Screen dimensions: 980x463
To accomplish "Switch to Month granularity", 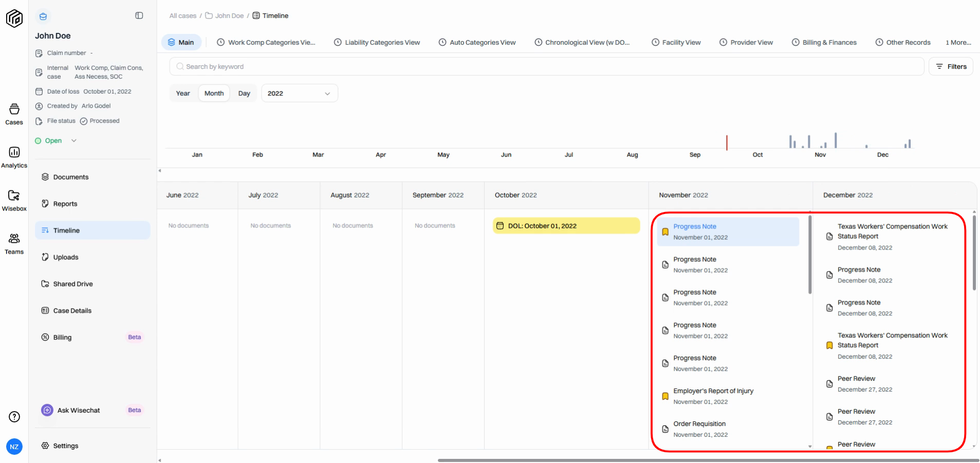I will (x=214, y=93).
